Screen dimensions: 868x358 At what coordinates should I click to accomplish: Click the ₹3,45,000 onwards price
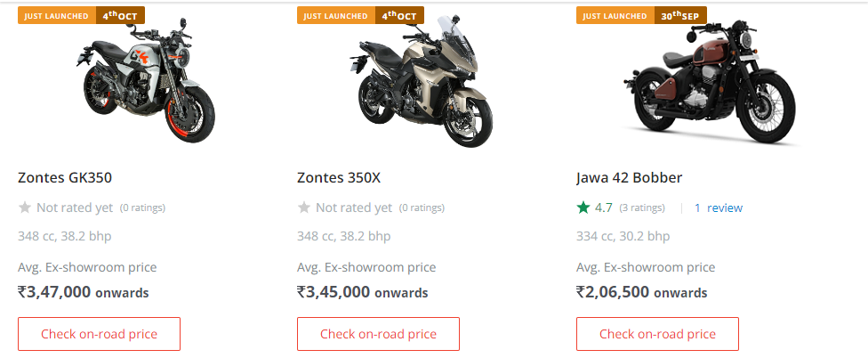click(363, 292)
